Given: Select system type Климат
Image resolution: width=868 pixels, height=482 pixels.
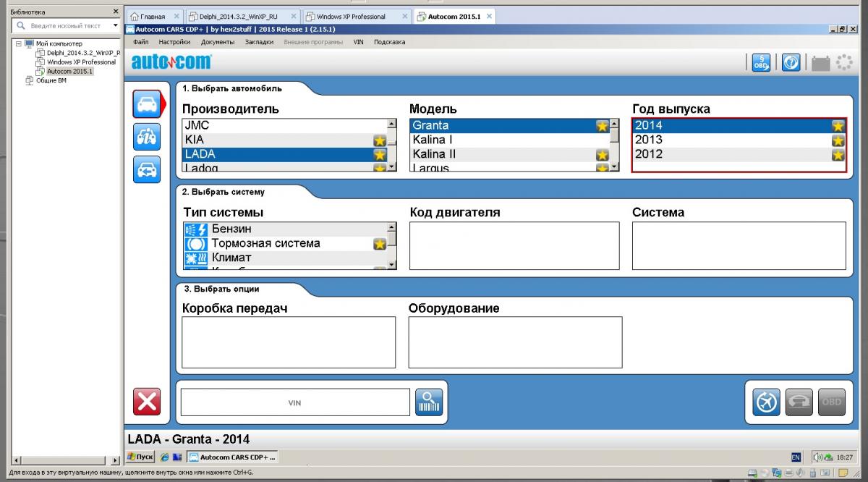Looking at the screenshot, I should (x=285, y=258).
